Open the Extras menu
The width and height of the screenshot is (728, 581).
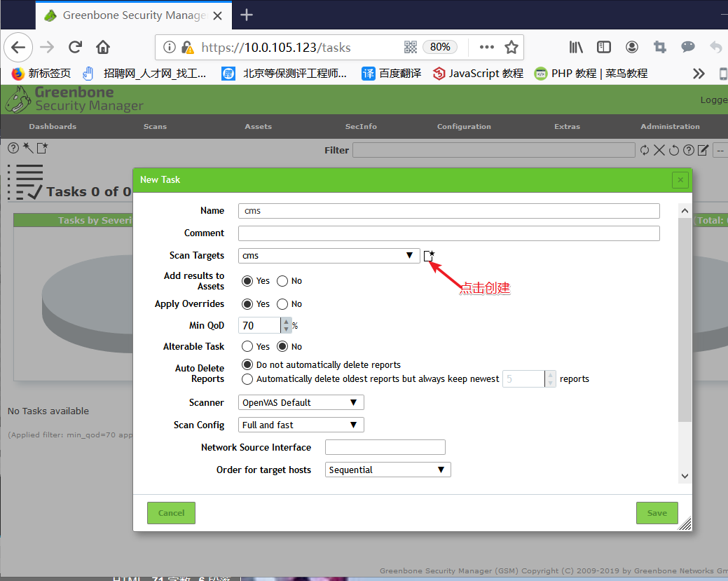pos(567,126)
